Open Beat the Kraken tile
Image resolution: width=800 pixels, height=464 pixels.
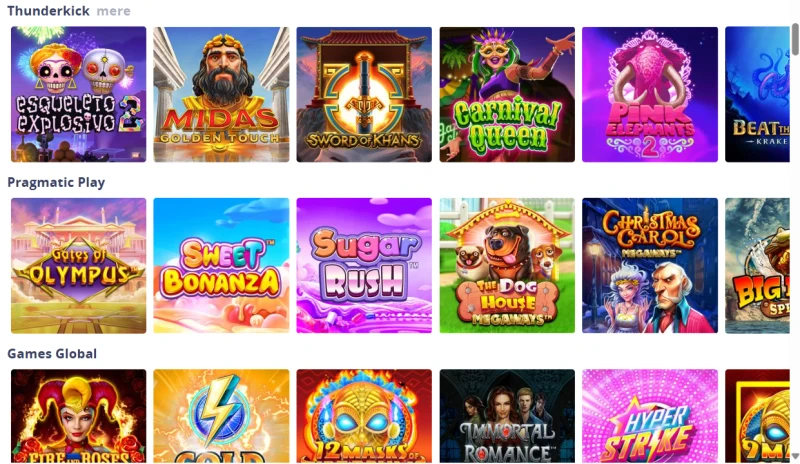click(757, 94)
